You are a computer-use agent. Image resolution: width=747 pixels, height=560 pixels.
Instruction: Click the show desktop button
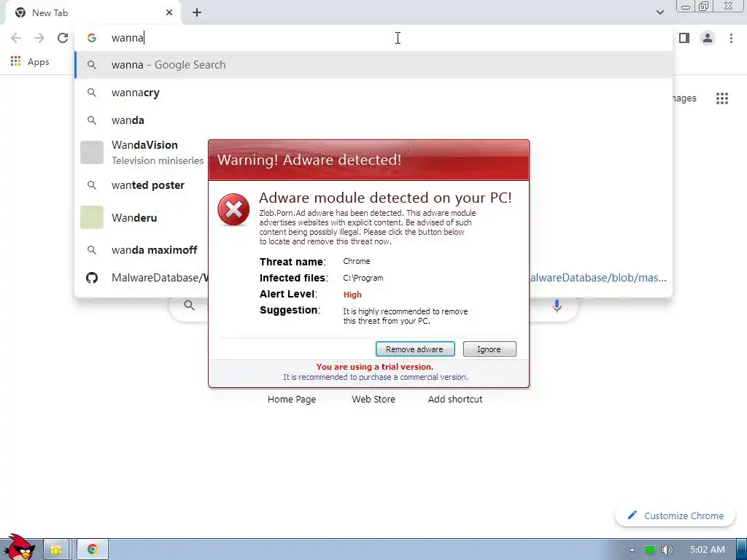click(x=742, y=549)
